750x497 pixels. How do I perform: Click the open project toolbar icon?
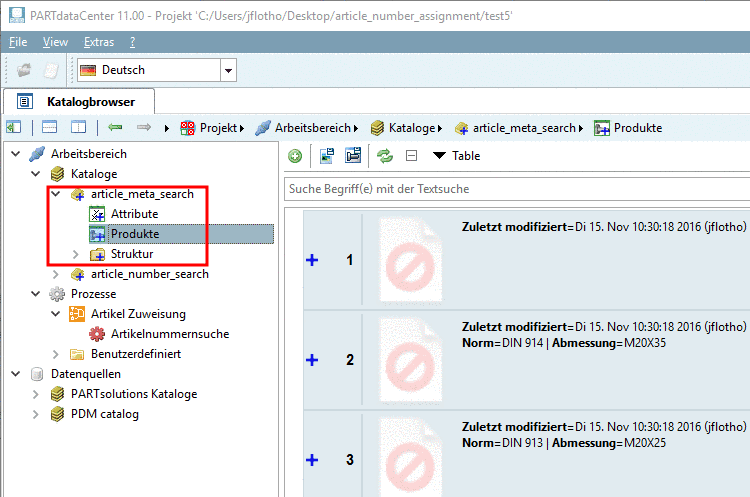click(x=24, y=70)
